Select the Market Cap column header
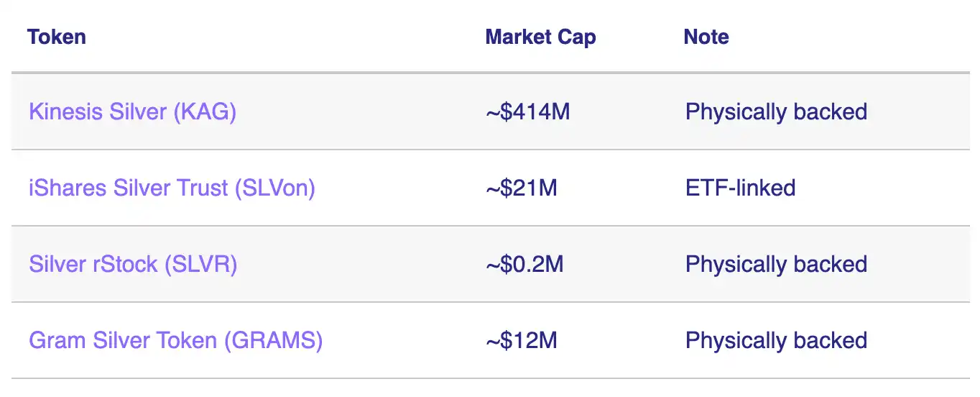980x397 pixels. click(540, 37)
